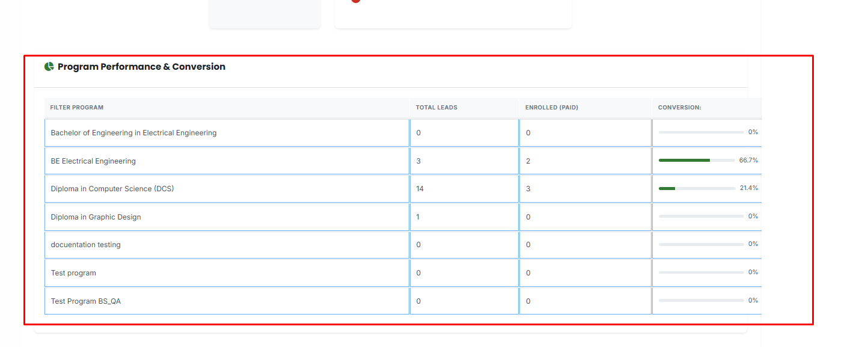Viewport: 868px width, 347px height.
Task: Click total leads 0 for docuentation testing
Action: (x=418, y=245)
